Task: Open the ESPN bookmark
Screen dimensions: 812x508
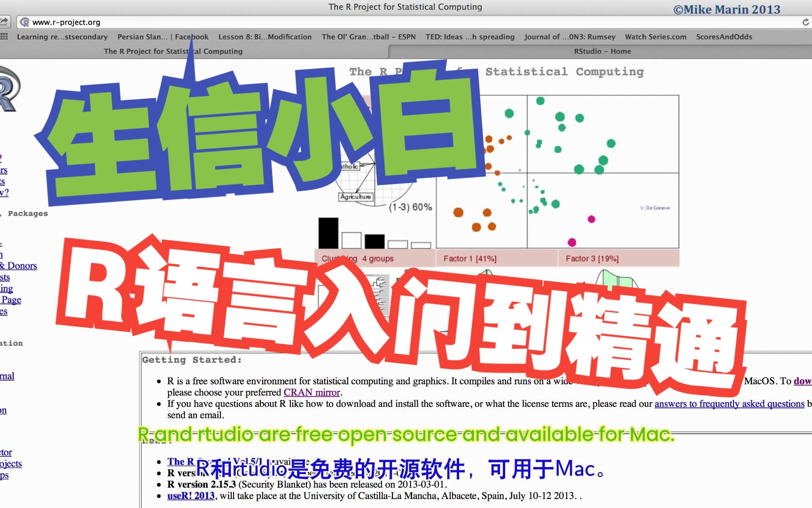Action: click(368, 37)
